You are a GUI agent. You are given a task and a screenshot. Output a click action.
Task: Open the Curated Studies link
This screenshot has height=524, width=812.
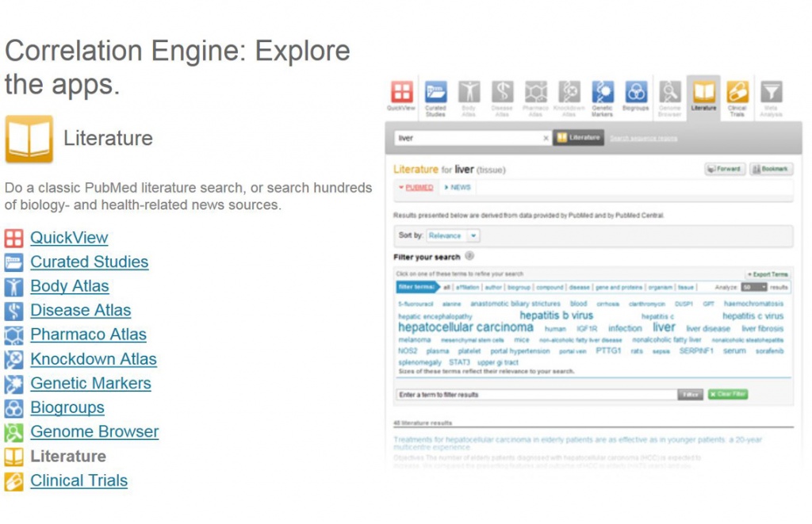89,262
